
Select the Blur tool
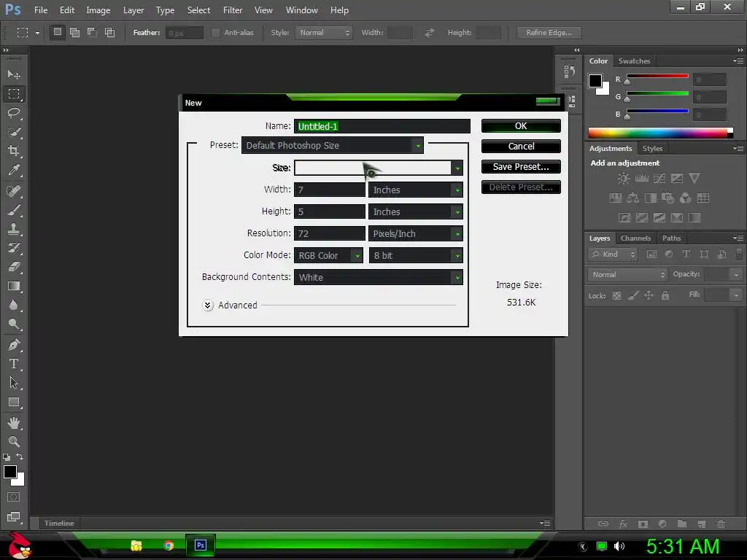[x=14, y=306]
